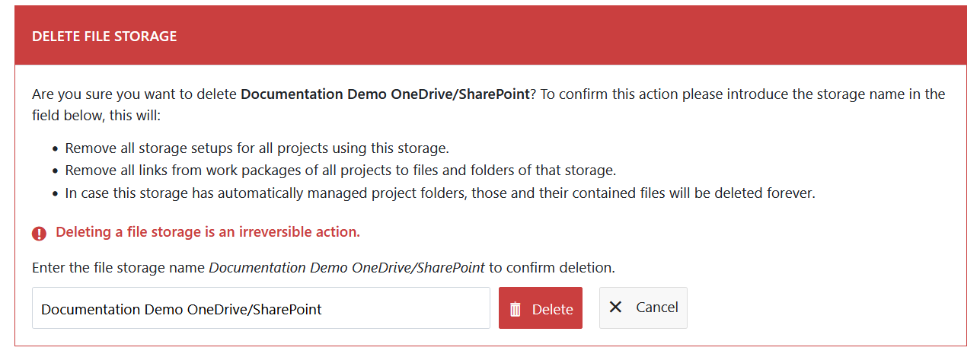Click 'to confirm deletion.' at the instruction end

[x=552, y=268]
